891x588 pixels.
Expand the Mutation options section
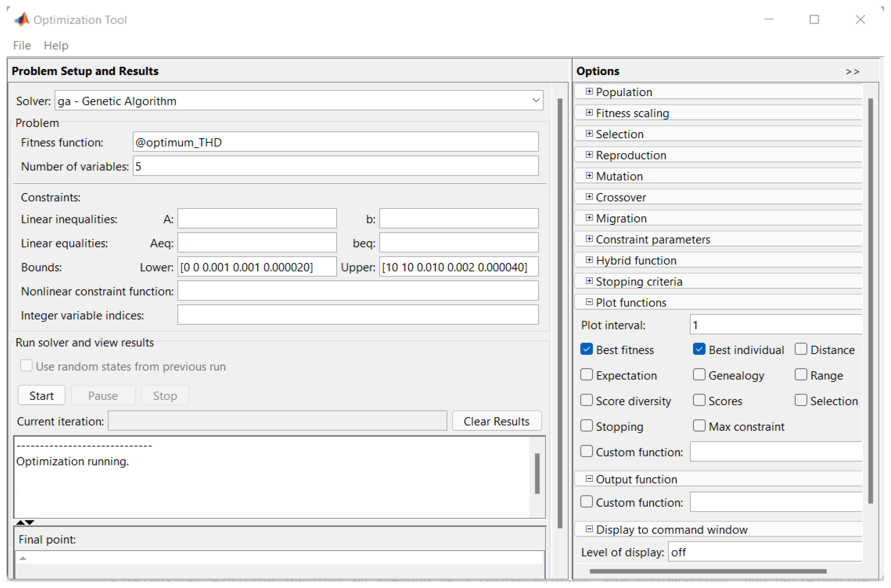589,176
